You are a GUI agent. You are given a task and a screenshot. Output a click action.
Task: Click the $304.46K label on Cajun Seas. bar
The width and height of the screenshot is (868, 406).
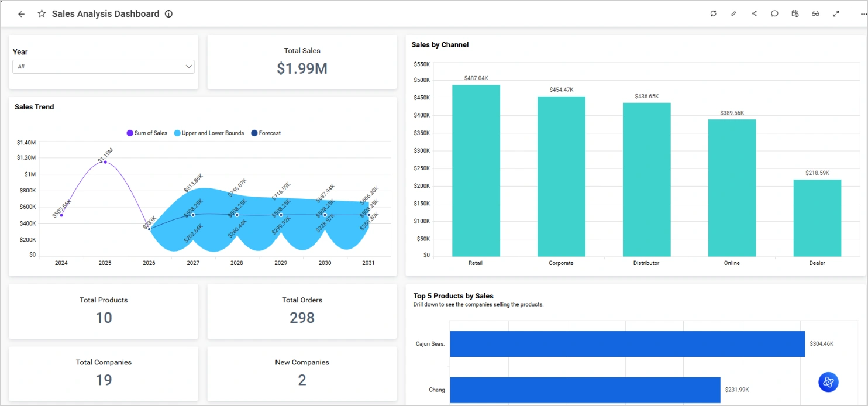pyautogui.click(x=822, y=344)
